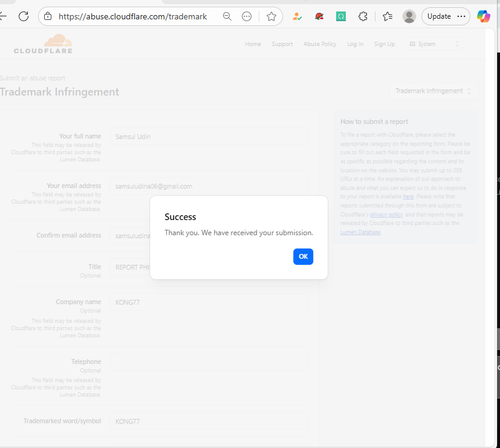Add page to favorites with star icon

271,16
